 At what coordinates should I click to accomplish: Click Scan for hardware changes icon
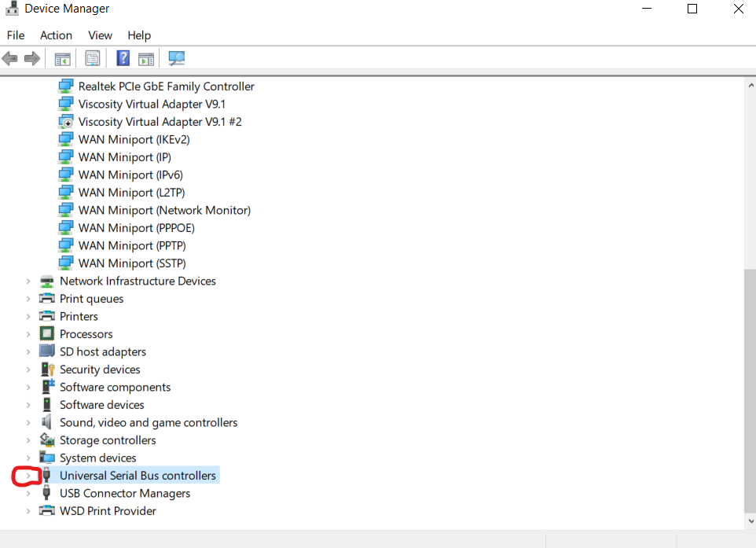click(177, 58)
